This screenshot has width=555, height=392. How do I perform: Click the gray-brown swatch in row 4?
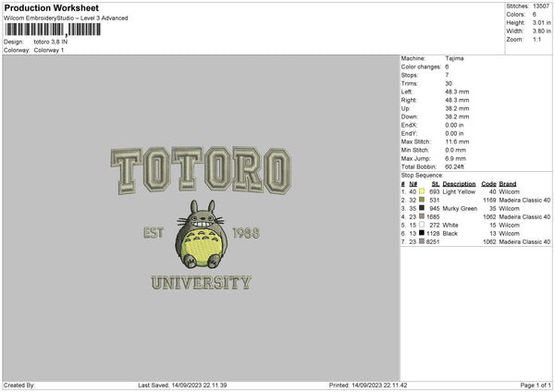tap(422, 216)
